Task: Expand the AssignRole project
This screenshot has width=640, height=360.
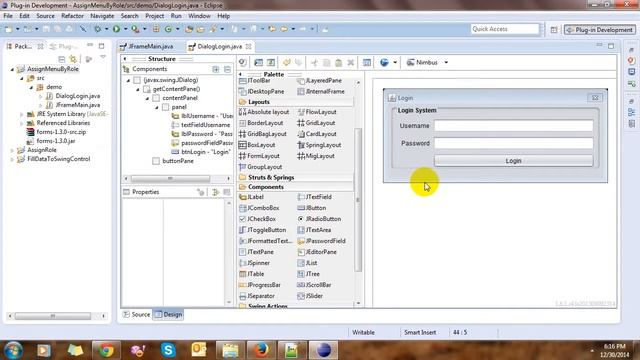Action: [12, 150]
